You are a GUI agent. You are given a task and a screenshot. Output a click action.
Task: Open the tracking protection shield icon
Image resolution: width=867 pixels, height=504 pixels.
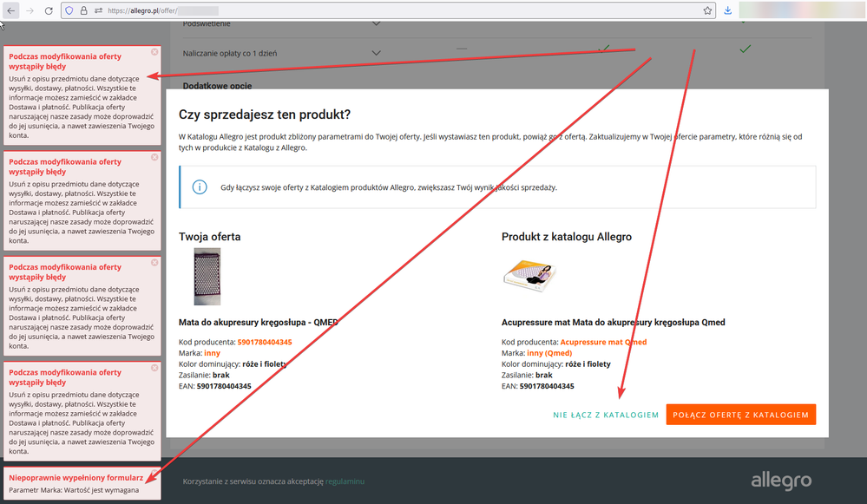(x=69, y=10)
